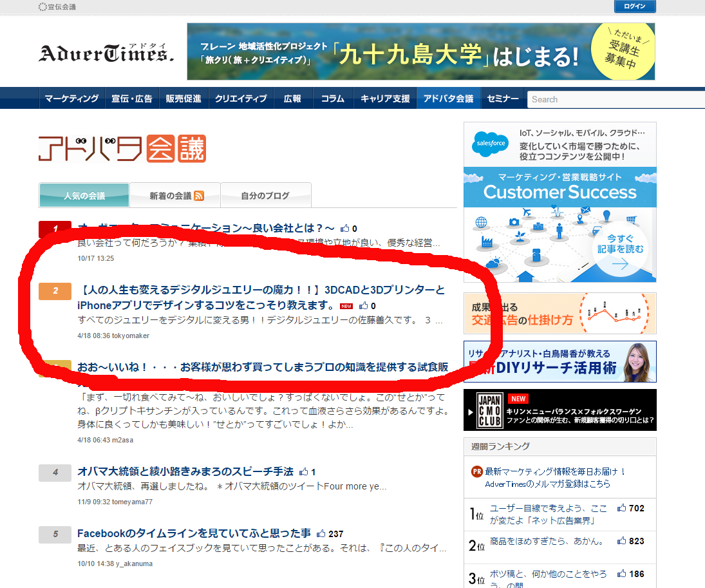The image size is (705, 588).
Task: Click the 10/17 13:25 timestamp
Action: (x=95, y=258)
